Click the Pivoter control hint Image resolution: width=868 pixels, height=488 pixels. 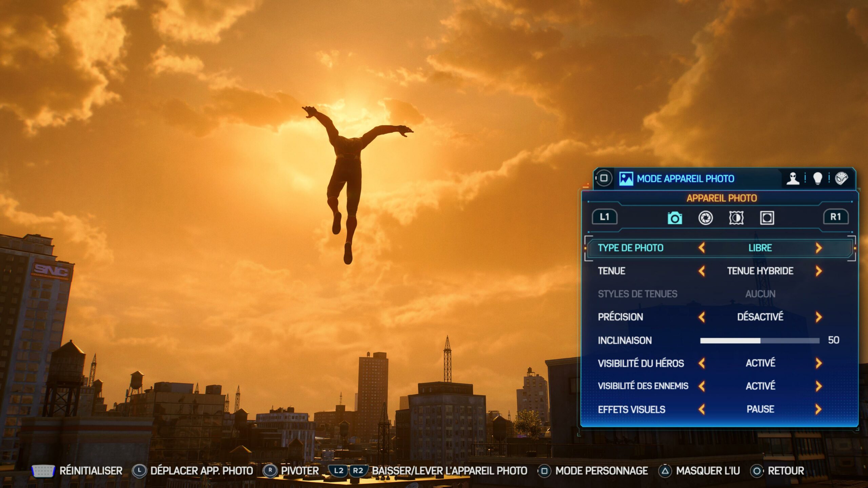pyautogui.click(x=300, y=471)
